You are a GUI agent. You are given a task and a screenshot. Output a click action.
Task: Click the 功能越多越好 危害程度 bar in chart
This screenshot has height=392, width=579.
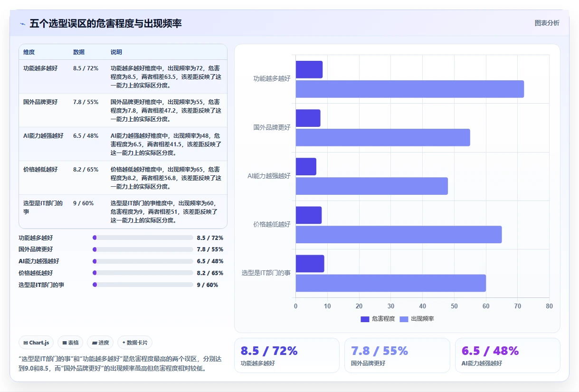[309, 69]
